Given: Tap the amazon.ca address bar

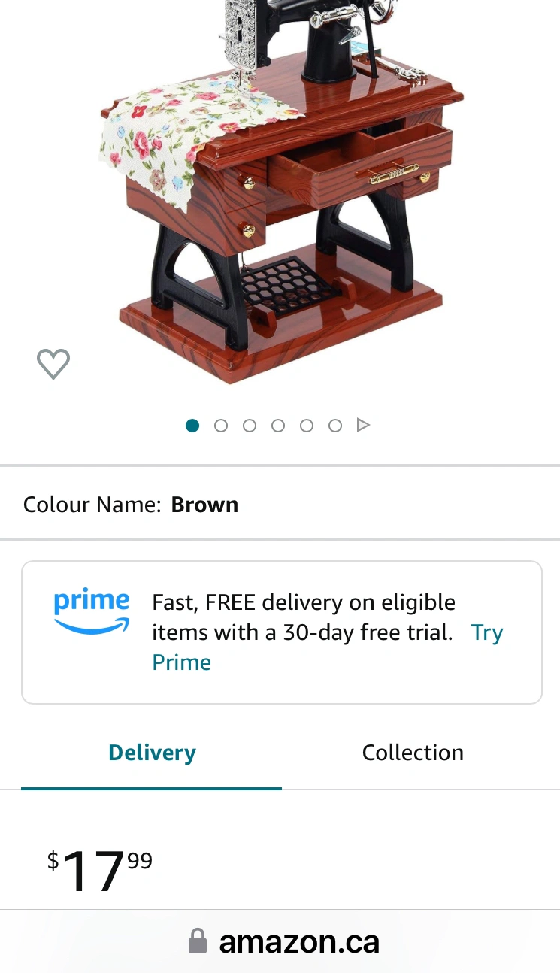Looking at the screenshot, I should click(284, 941).
